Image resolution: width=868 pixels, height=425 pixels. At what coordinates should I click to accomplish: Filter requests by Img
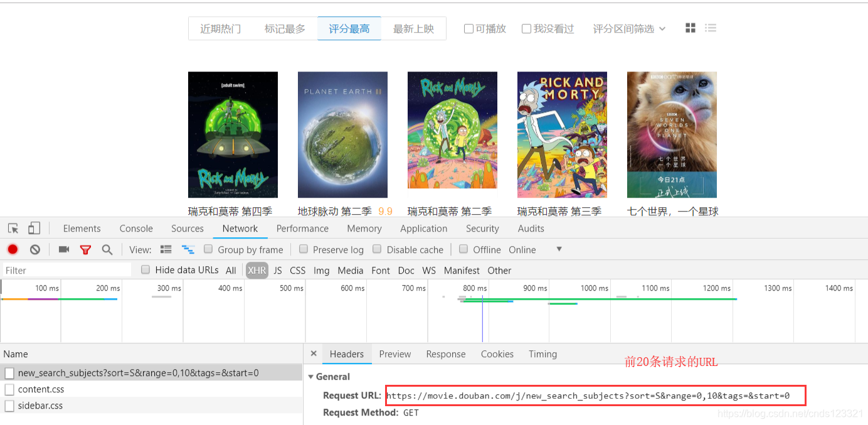322,271
